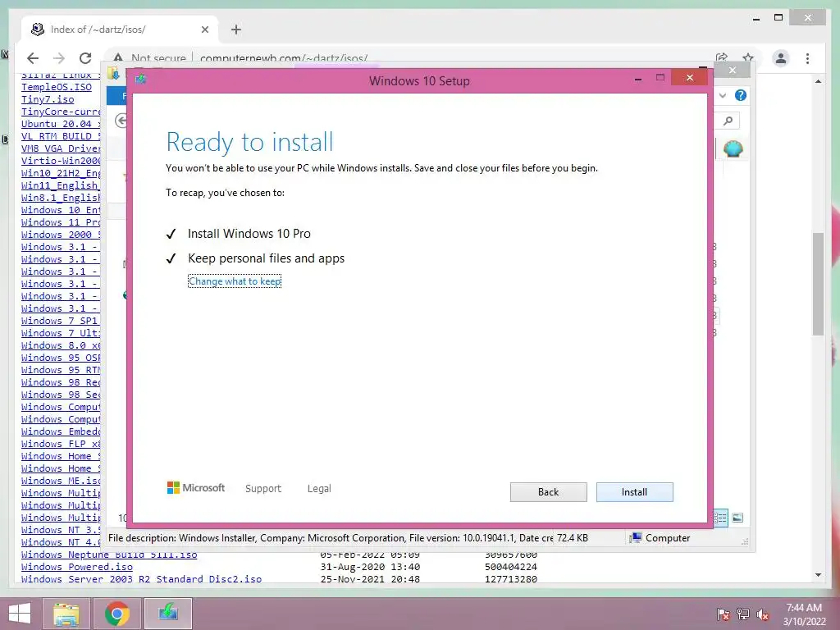Switch to Chrome from the taskbar
The width and height of the screenshot is (840, 630).
(116, 614)
